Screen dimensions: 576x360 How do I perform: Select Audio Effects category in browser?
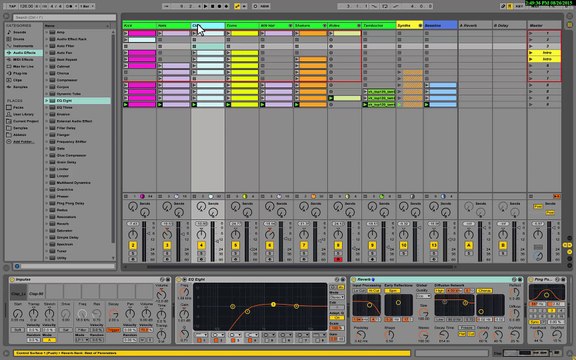click(x=24, y=53)
